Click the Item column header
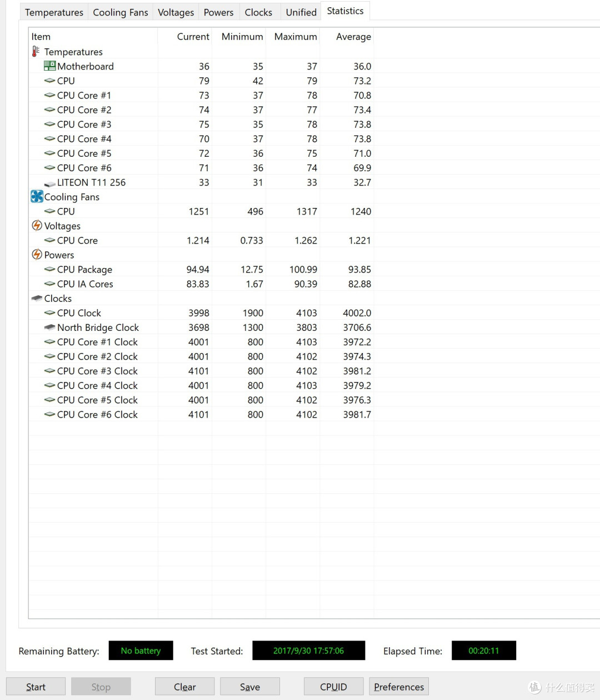Screen dimensions: 600x700 pos(93,37)
